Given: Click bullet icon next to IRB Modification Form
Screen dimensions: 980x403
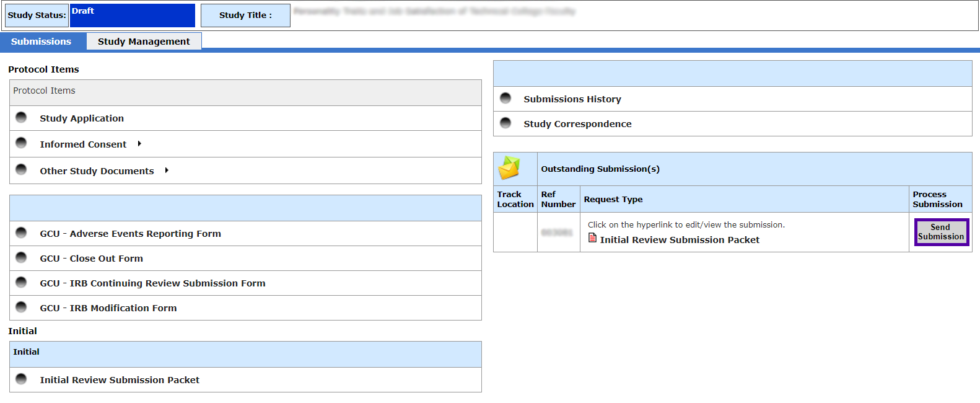Looking at the screenshot, I should [21, 307].
